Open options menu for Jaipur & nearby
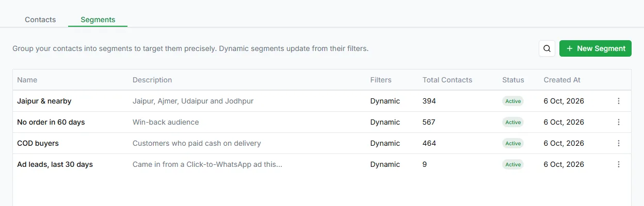Viewport: 644px width, 206px height. [x=619, y=101]
